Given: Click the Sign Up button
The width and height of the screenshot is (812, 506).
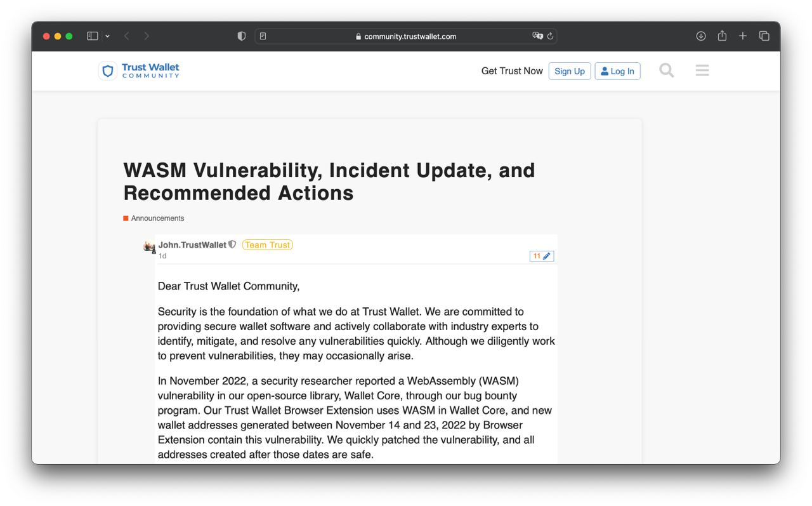Looking at the screenshot, I should click(x=570, y=71).
